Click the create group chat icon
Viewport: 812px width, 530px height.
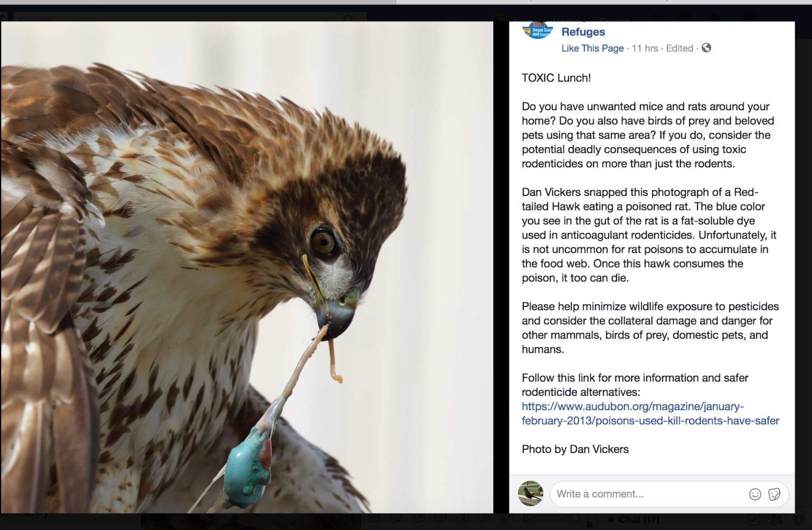[x=777, y=520]
